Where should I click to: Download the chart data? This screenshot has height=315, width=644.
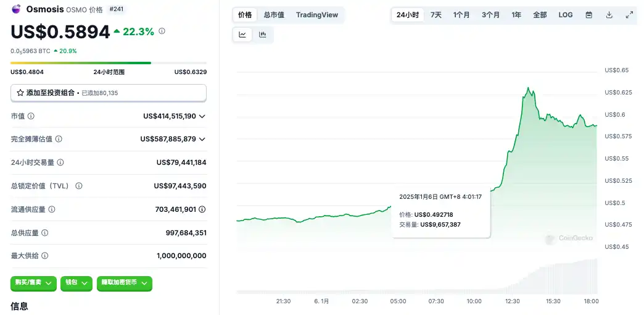609,15
